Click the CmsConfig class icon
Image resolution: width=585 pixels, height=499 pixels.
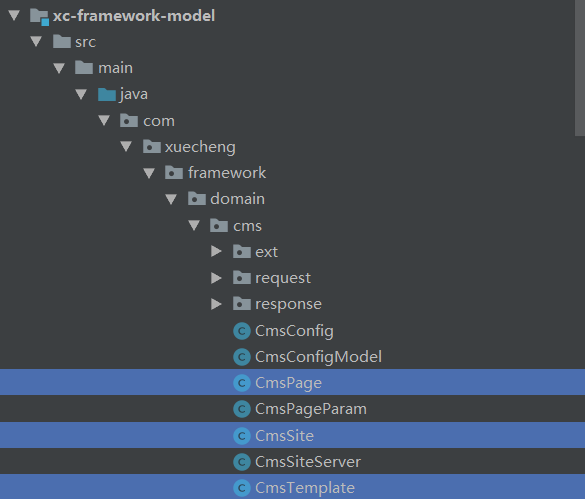242,331
